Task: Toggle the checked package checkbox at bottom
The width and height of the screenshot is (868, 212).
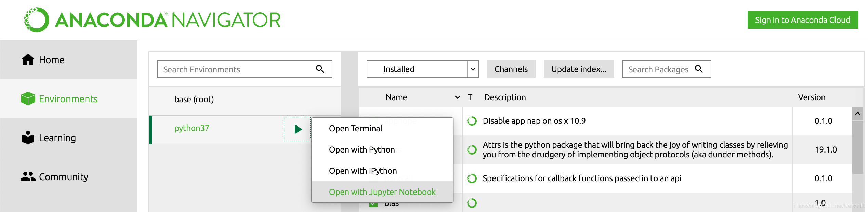Action: pos(373,204)
